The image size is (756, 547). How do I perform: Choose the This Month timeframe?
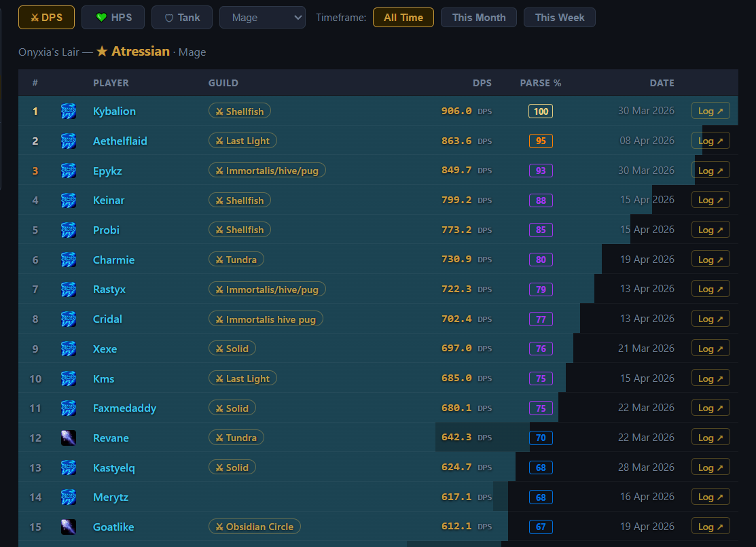pyautogui.click(x=479, y=18)
